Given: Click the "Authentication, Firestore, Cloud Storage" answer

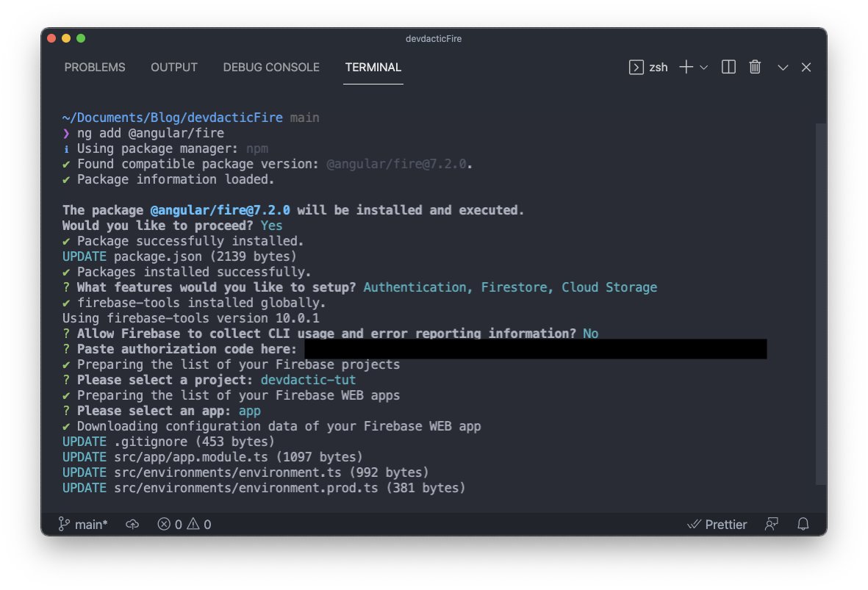Looking at the screenshot, I should click(510, 287).
